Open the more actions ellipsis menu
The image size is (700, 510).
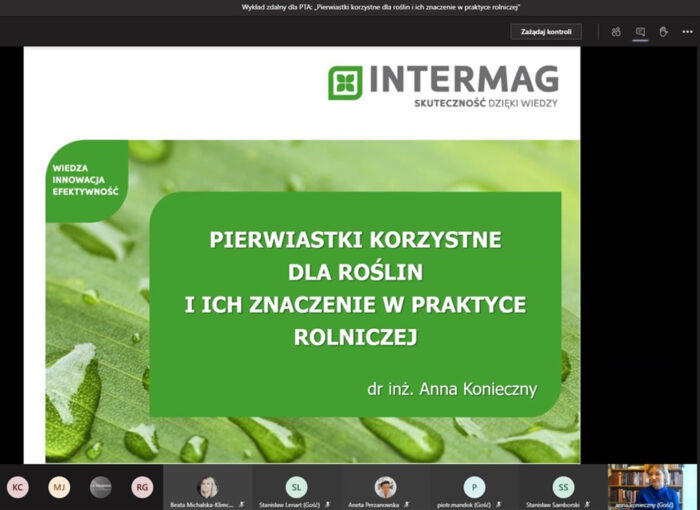tap(686, 32)
